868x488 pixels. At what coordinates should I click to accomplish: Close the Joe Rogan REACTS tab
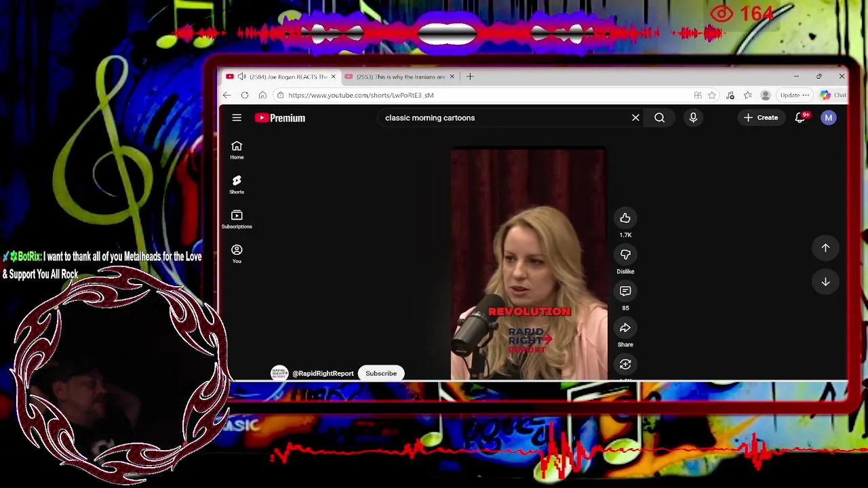click(333, 77)
